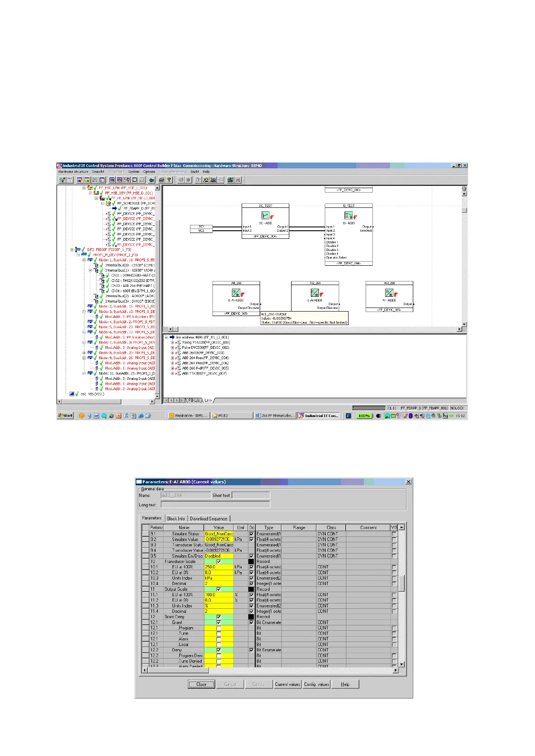The height and width of the screenshot is (756, 535).
Task: Toggle the Grant Deny value checkbox
Action: 219,617
